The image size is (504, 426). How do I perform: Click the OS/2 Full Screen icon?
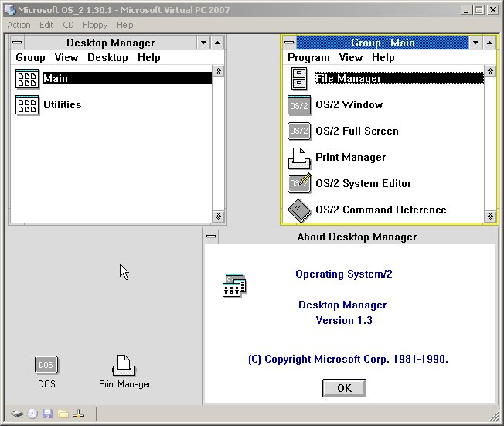point(299,131)
